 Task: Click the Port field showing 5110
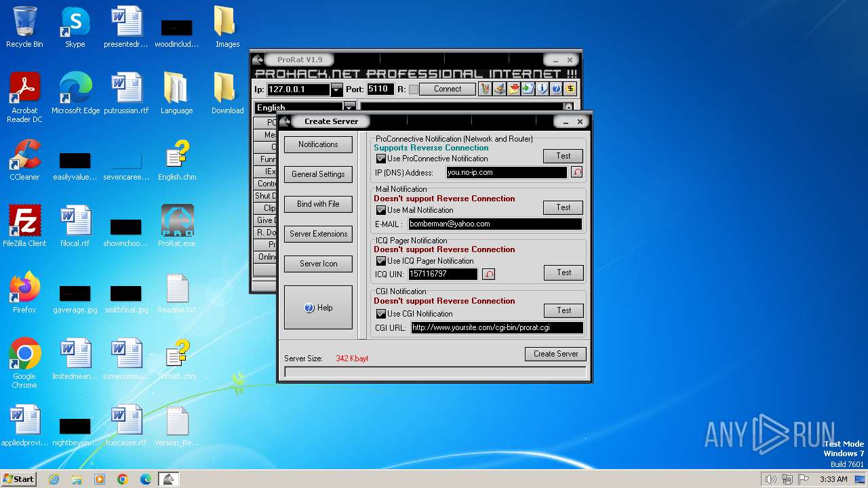pos(379,89)
